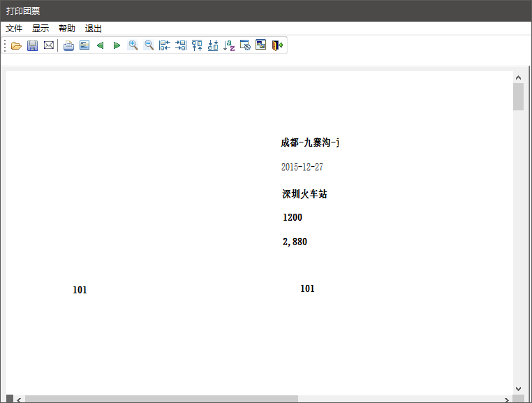The height and width of the screenshot is (403, 532).
Task: Click the save floppy disk icon
Action: [x=32, y=45]
